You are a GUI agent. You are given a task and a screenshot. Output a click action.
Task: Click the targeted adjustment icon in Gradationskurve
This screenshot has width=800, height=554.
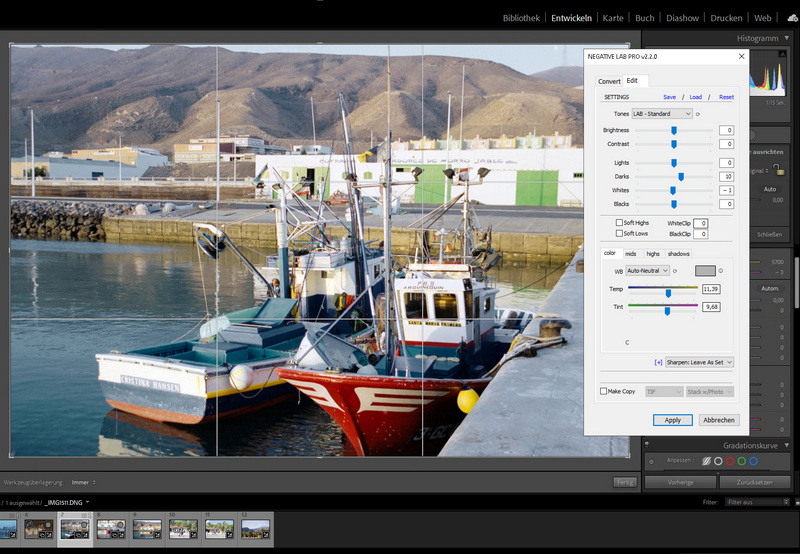coord(651,461)
